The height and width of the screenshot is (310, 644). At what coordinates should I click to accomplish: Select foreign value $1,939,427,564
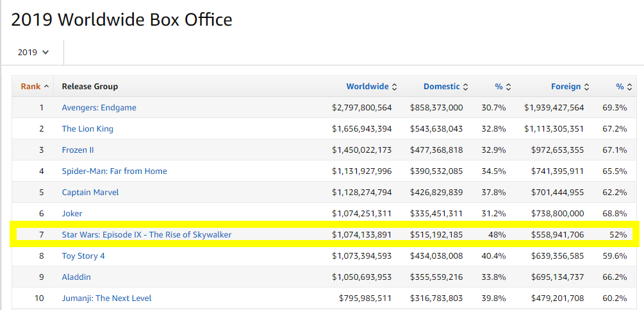coord(554,108)
